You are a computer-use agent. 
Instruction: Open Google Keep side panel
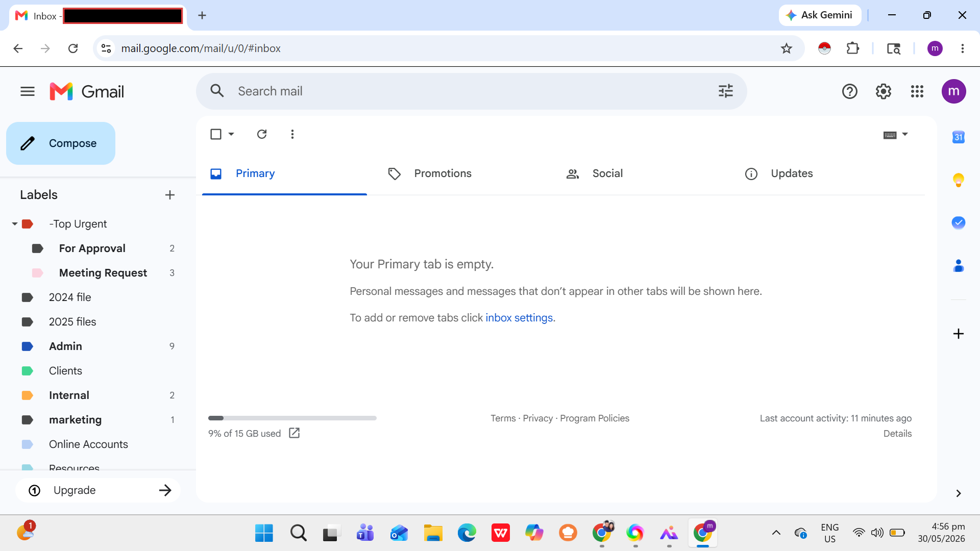(958, 180)
